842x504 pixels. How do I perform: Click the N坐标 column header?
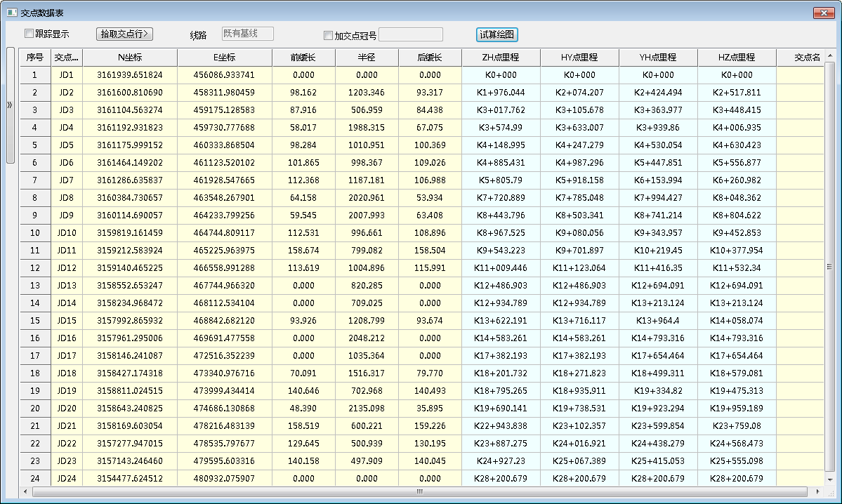(130, 58)
